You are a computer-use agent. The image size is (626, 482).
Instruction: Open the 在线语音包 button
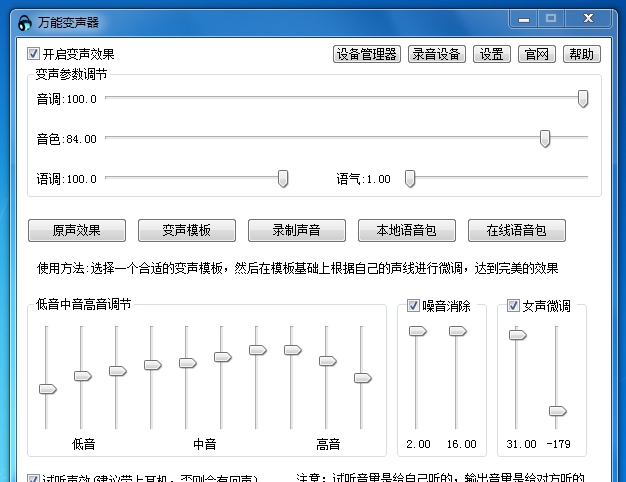tap(517, 230)
